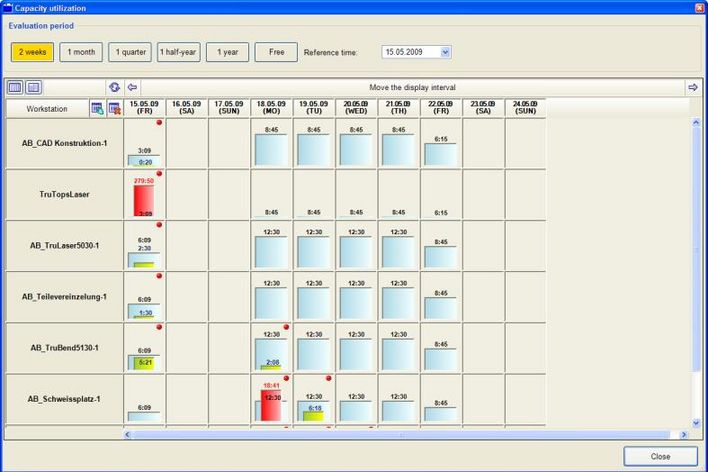Select the AB_TruLaser5030-1 workstation row
Viewport: 708px width, 472px height.
(64, 246)
